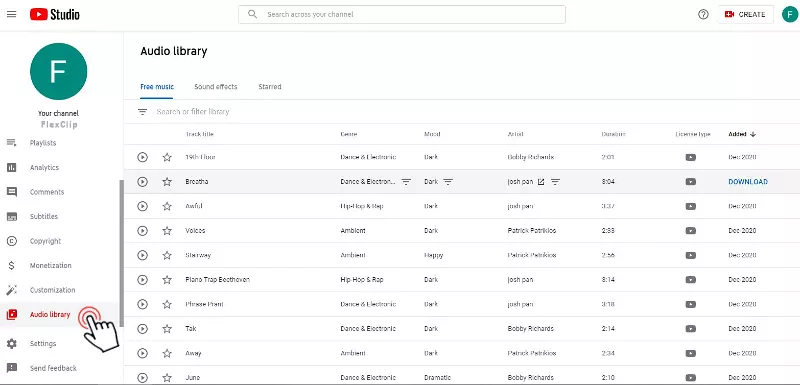Screen dimensions: 800x385
Task: Click artist Bobby Richards in Tak row
Action: coord(531,328)
